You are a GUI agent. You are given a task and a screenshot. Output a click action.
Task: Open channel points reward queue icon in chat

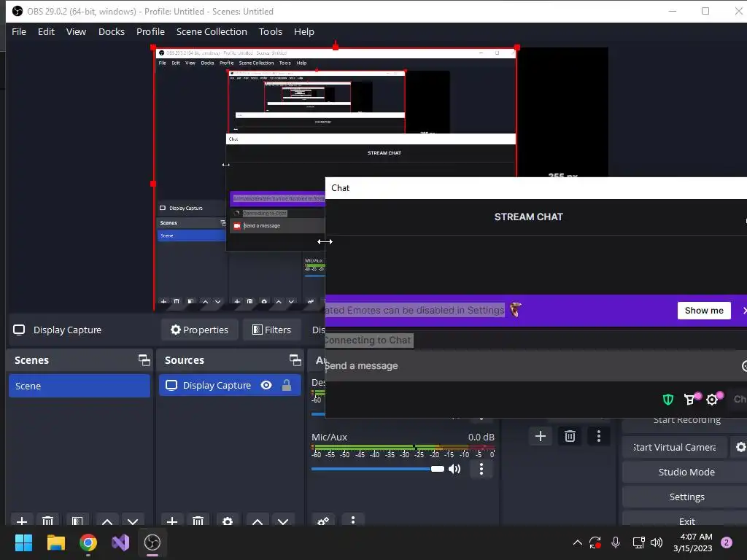[x=691, y=399]
